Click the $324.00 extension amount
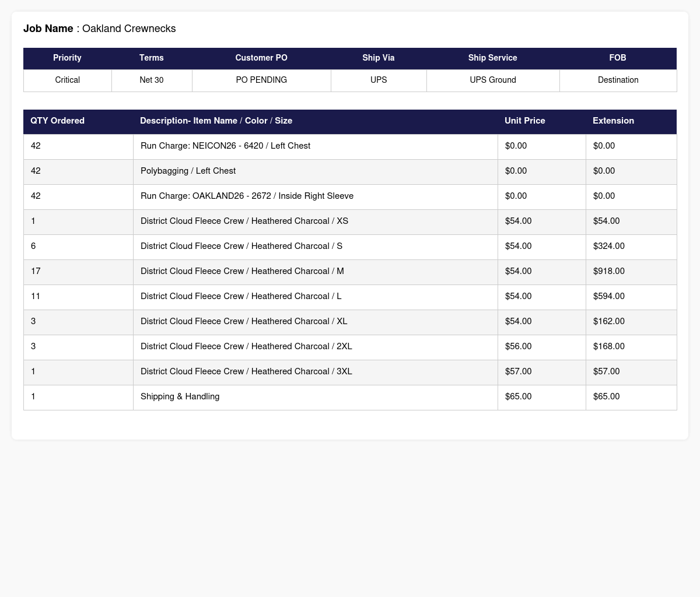Viewport: 700px width, 597px height. (x=609, y=246)
